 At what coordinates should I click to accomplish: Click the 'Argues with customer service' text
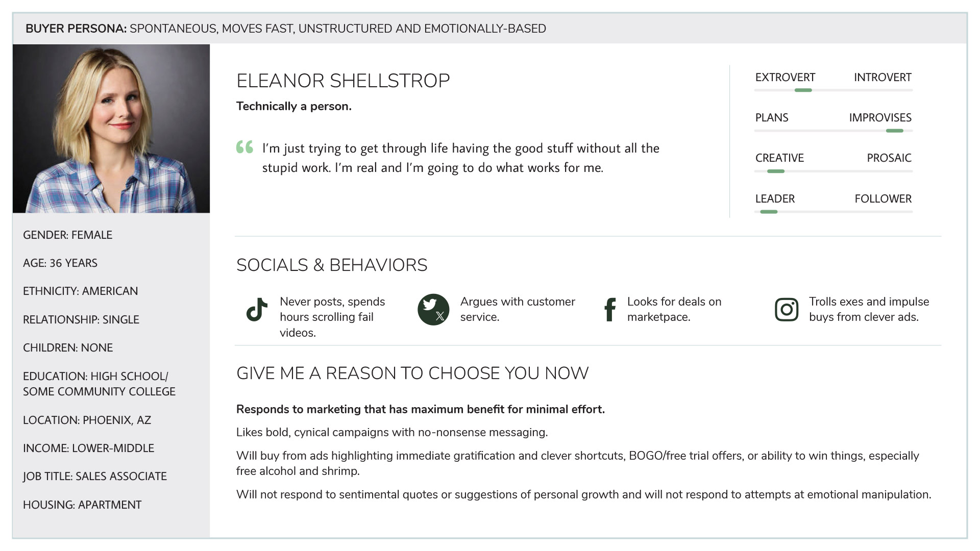518,309
